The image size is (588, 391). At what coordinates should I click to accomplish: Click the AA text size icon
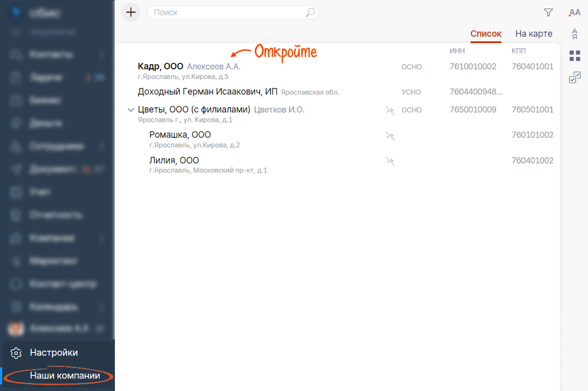(x=574, y=13)
